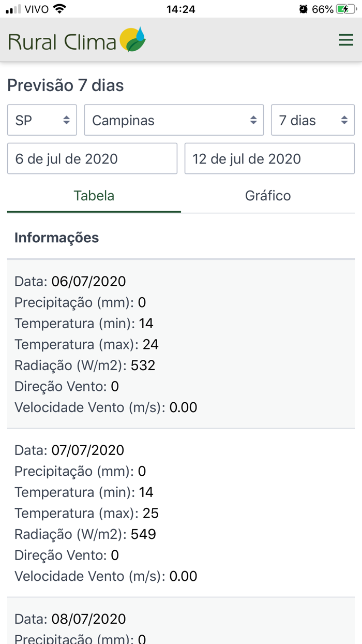Screen dimensions: 362x644
Task: Tap the battery charging indicator
Action: 348,8
